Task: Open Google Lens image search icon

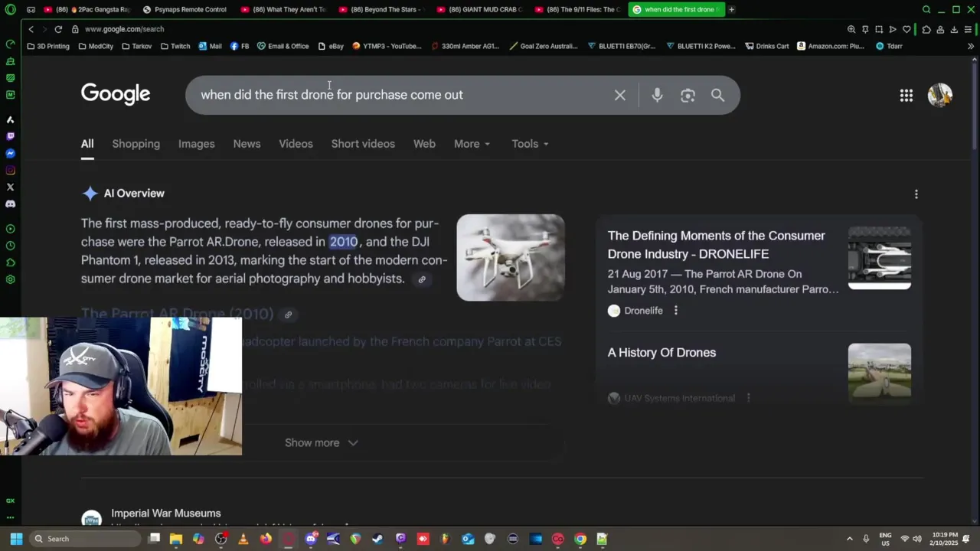Action: 688,95
